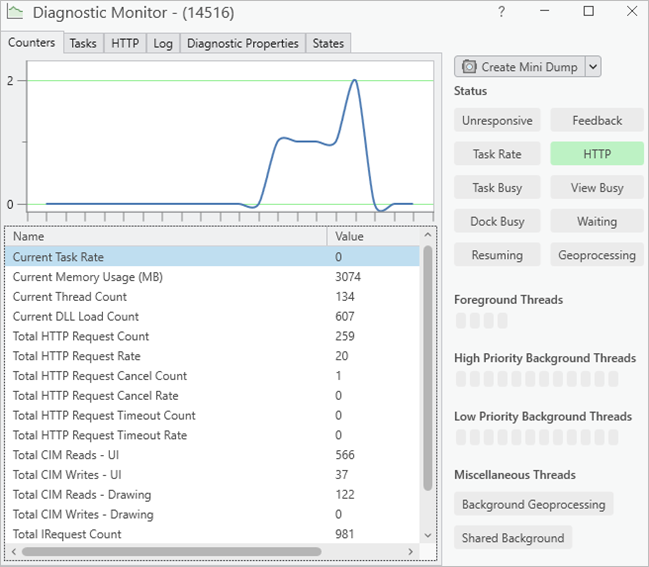Open the Create Mini Dump dropdown arrow
Screen dimensions: 649x567
(593, 67)
